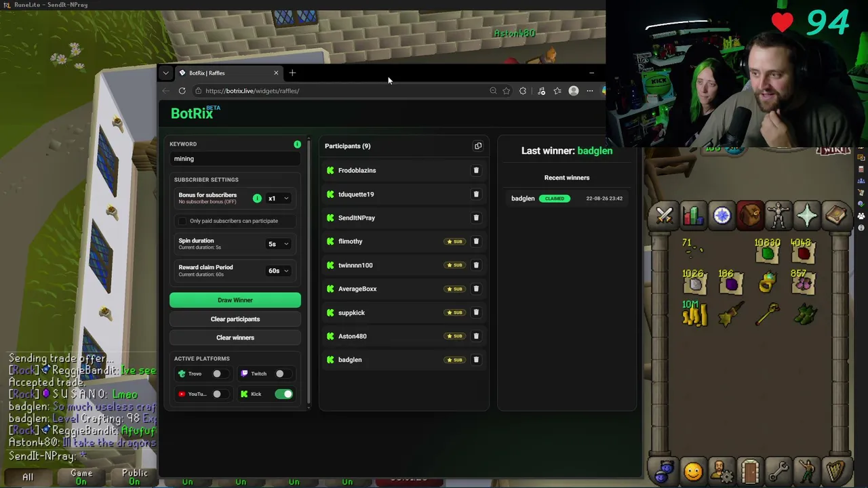
Task: Open RuneLite Worn Equipment tab
Action: point(779,216)
